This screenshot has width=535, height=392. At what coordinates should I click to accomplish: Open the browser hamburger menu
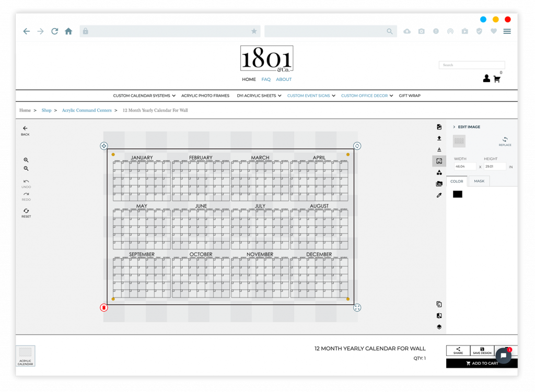pyautogui.click(x=507, y=31)
